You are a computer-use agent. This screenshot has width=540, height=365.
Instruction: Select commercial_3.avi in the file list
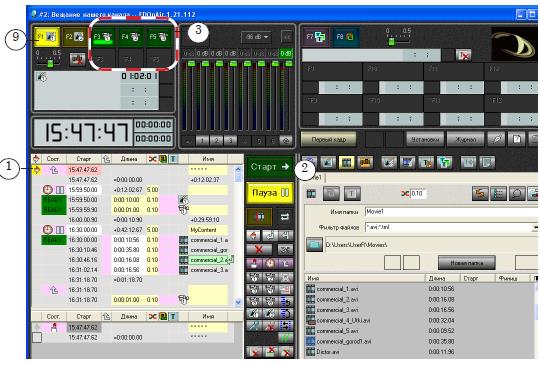420,310
